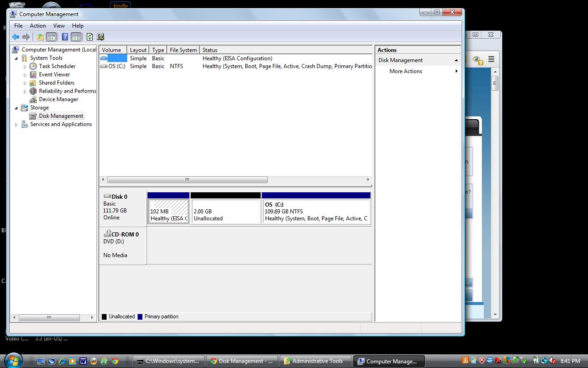This screenshot has width=588, height=368.
Task: Click the Up one level folder icon
Action: pos(40,37)
